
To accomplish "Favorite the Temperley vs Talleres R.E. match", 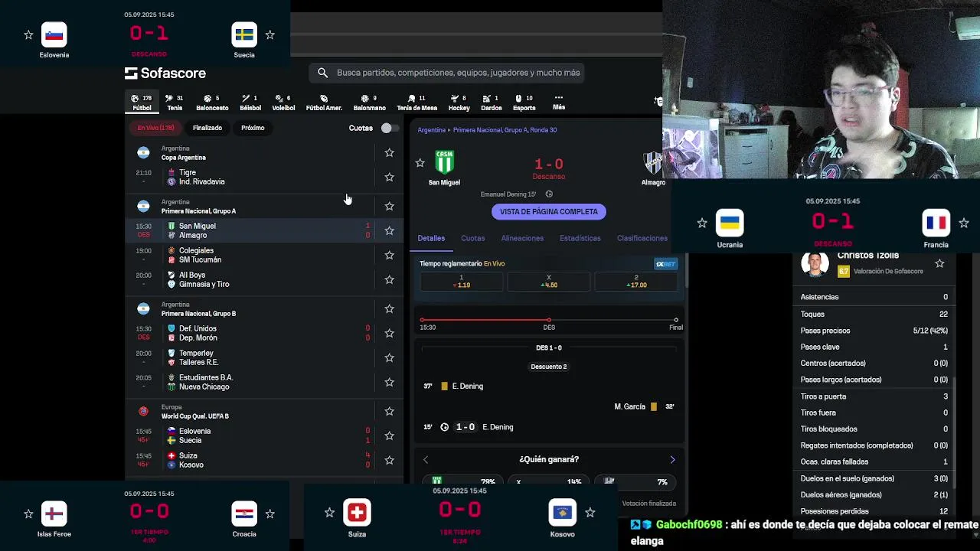I will [389, 357].
